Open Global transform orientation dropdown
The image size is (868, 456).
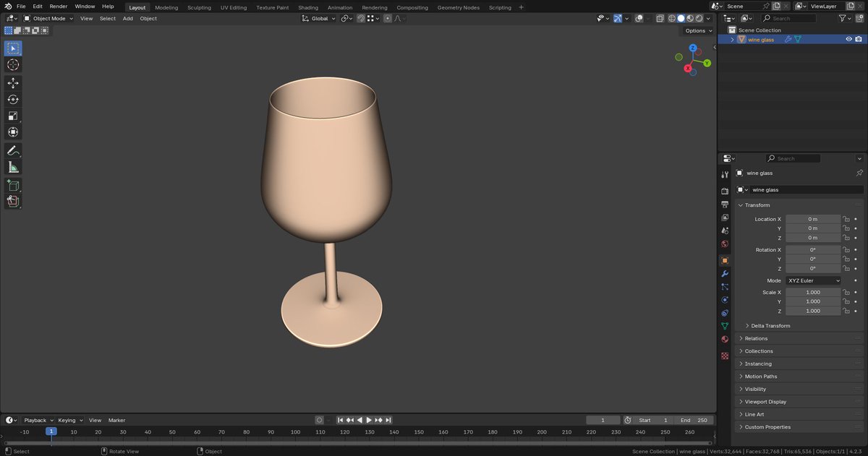319,18
